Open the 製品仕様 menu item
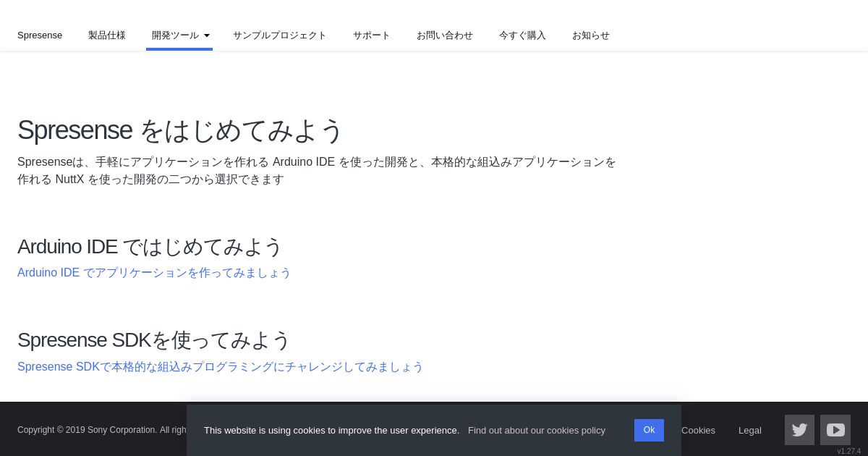868x456 pixels. [107, 35]
